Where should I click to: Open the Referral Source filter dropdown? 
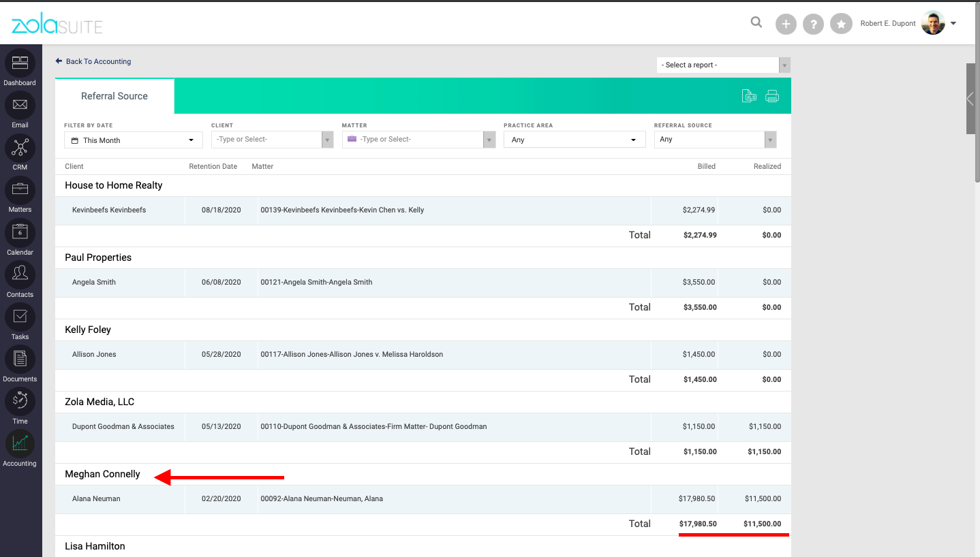pos(715,140)
